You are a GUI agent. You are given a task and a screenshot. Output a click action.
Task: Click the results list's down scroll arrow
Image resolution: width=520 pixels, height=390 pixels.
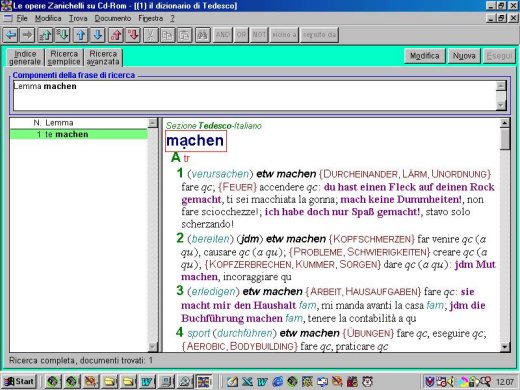point(152,347)
